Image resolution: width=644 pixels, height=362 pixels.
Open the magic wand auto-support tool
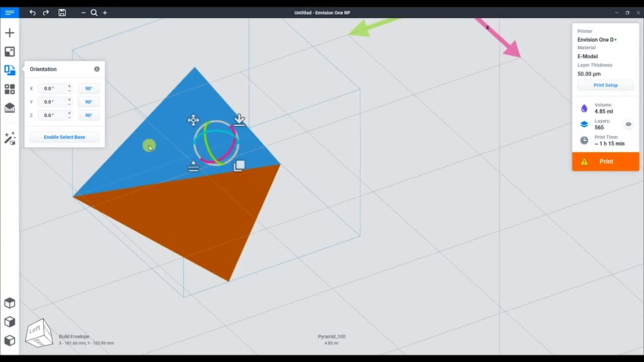click(10, 138)
